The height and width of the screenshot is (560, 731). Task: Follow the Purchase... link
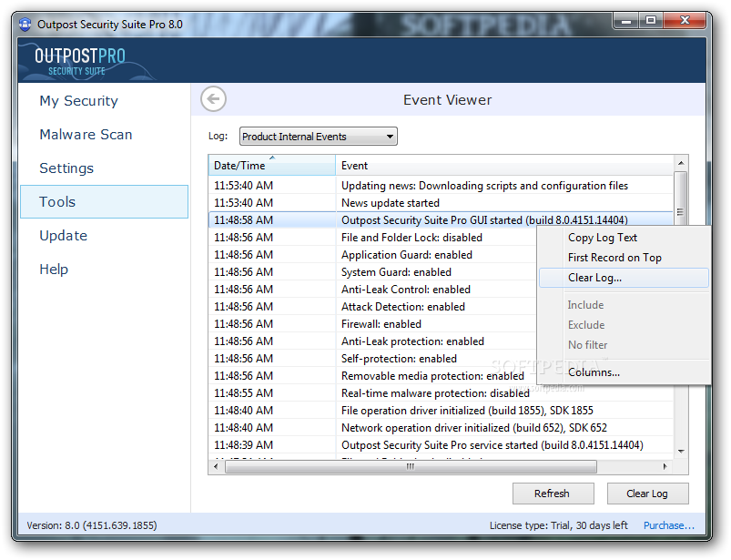tap(669, 525)
